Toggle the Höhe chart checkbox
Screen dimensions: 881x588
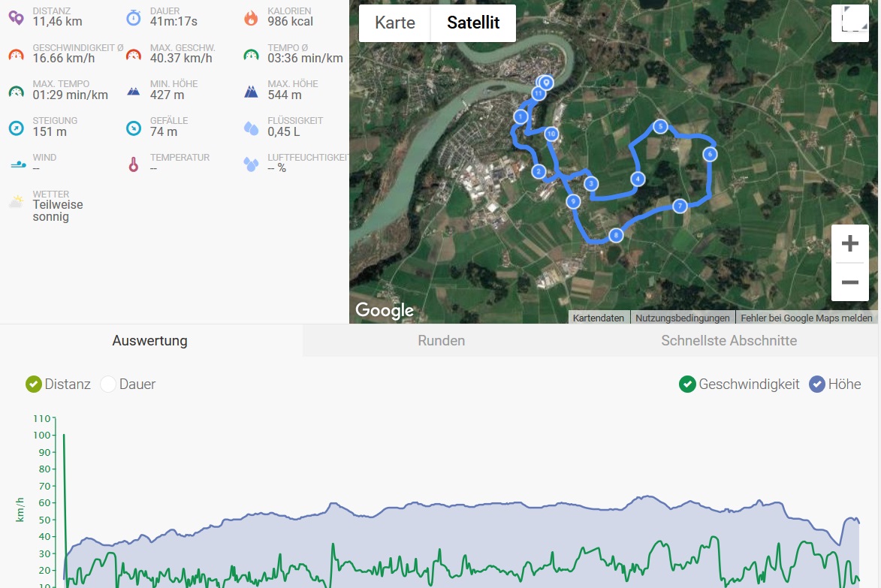click(x=817, y=384)
